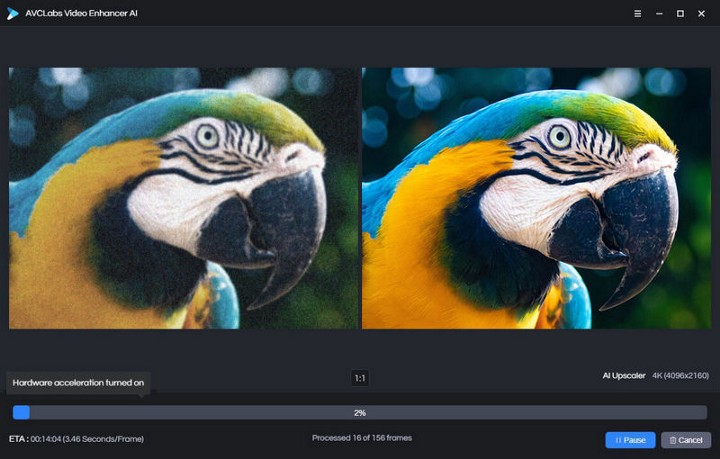The image size is (720, 459).
Task: Click the original parrot preview image
Action: [183, 198]
